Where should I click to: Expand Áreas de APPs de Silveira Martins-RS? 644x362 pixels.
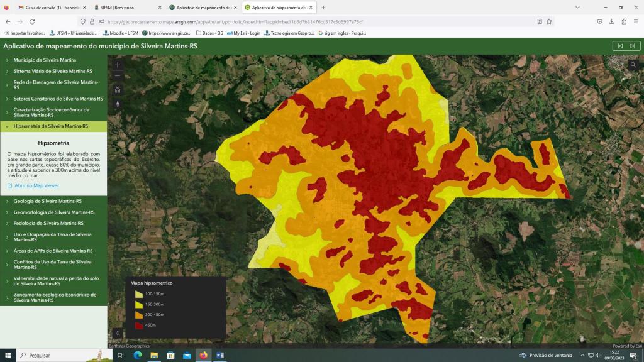pos(53,251)
